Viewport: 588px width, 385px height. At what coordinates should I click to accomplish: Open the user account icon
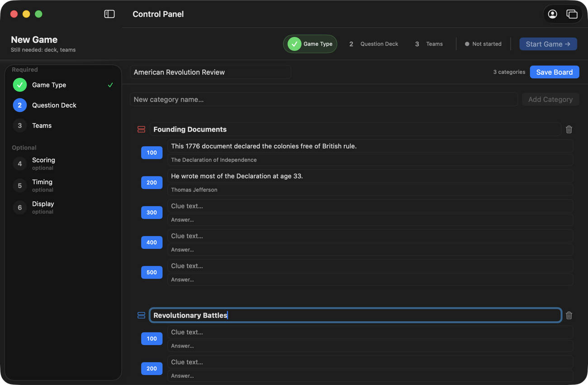pos(552,14)
